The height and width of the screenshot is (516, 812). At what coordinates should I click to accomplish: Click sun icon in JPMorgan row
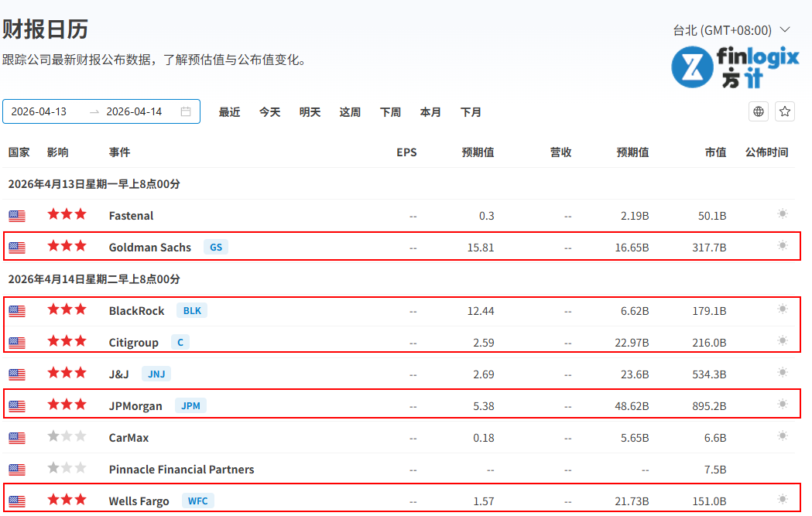pos(783,405)
